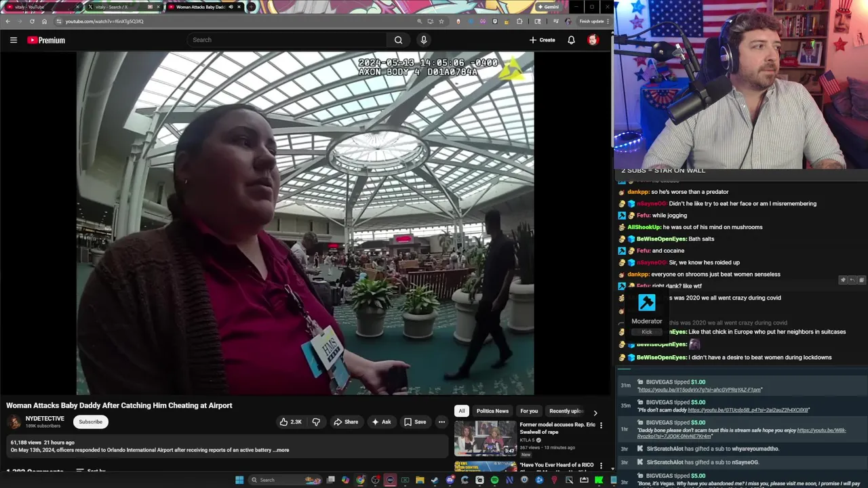868x488 pixels.
Task: Click the browser address bar URL
Action: [x=104, y=21]
